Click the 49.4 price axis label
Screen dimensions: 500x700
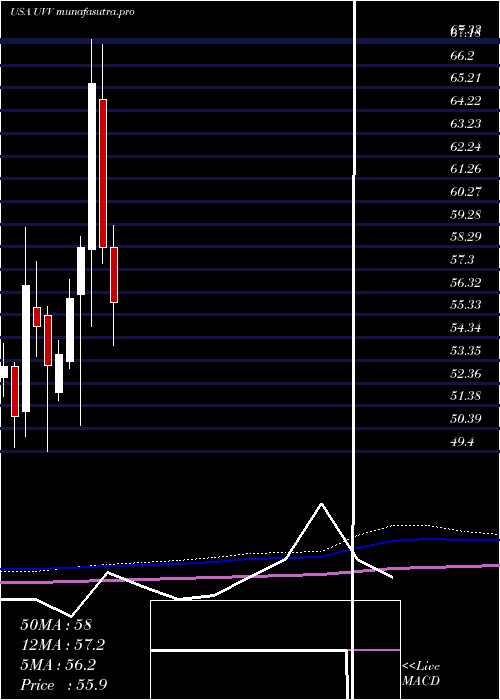pyautogui.click(x=462, y=442)
